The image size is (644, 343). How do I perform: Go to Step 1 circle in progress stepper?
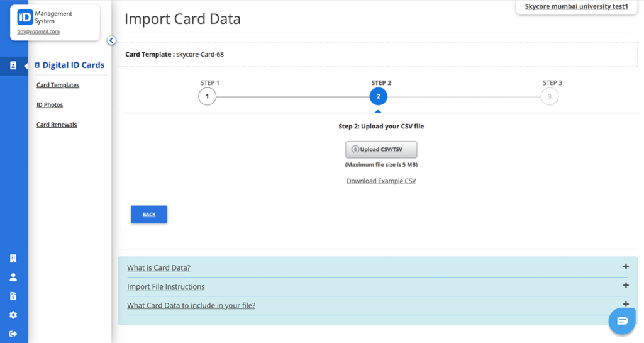coord(208,96)
